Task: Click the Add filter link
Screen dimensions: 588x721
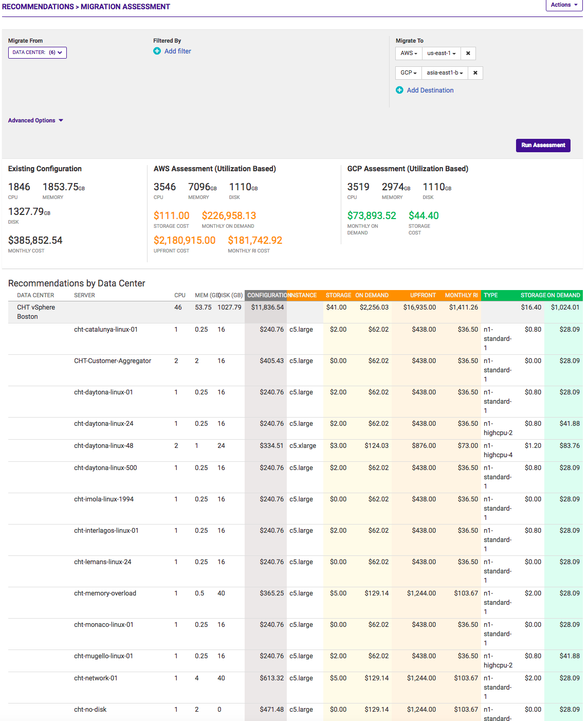Action: pos(176,51)
